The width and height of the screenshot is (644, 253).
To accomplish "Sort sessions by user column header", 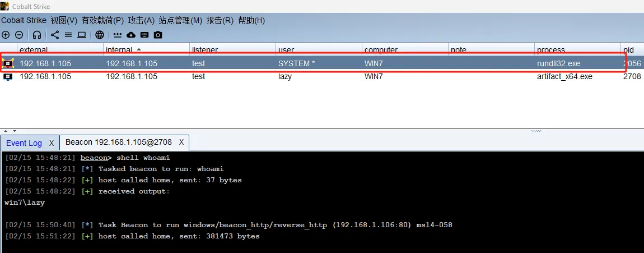I will (x=319, y=49).
